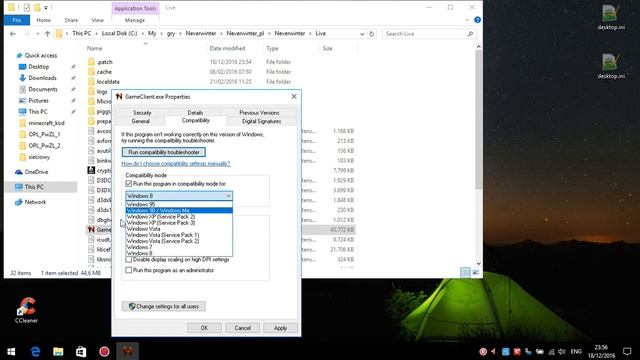Open the Home ribbon tab

(44, 20)
